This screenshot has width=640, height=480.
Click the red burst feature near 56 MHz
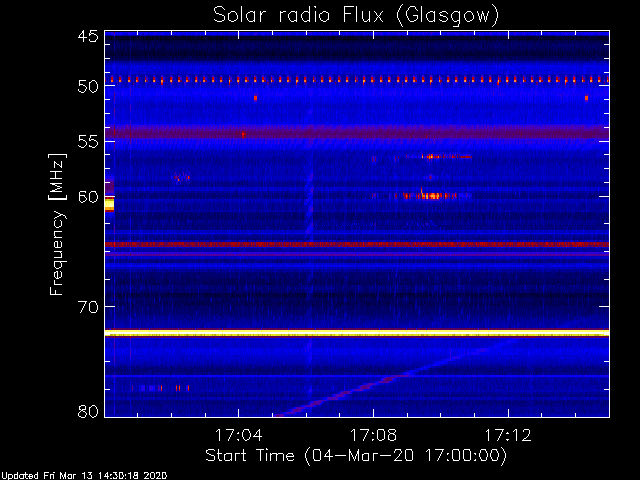click(438, 156)
